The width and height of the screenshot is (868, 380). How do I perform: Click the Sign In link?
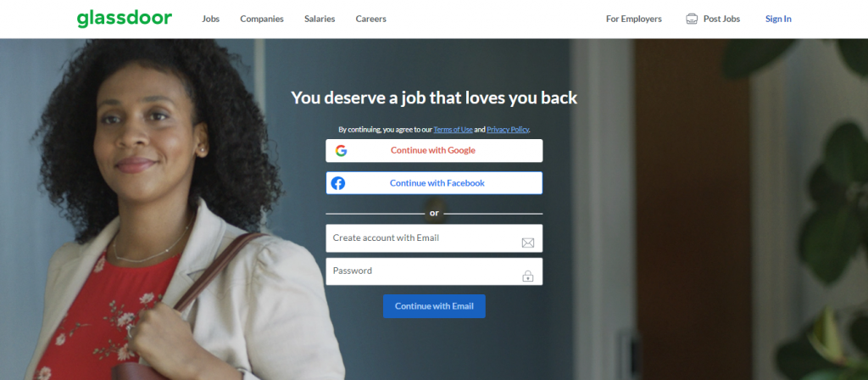click(x=778, y=19)
